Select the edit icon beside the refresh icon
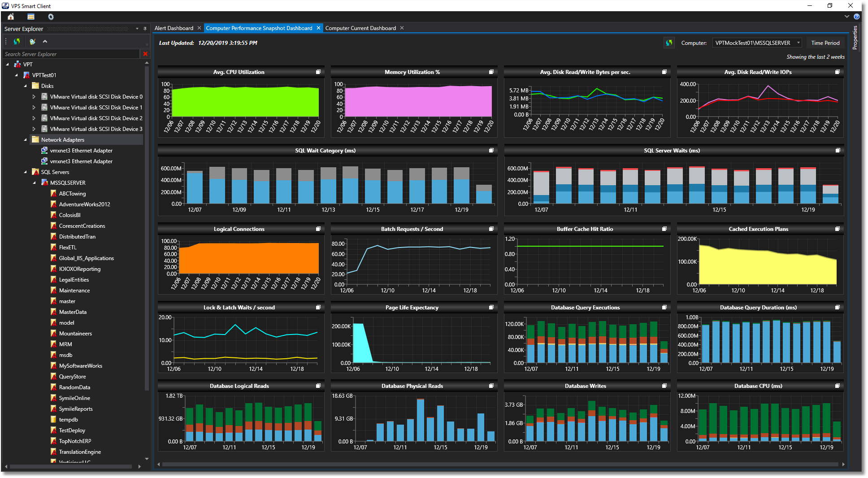 click(x=31, y=41)
